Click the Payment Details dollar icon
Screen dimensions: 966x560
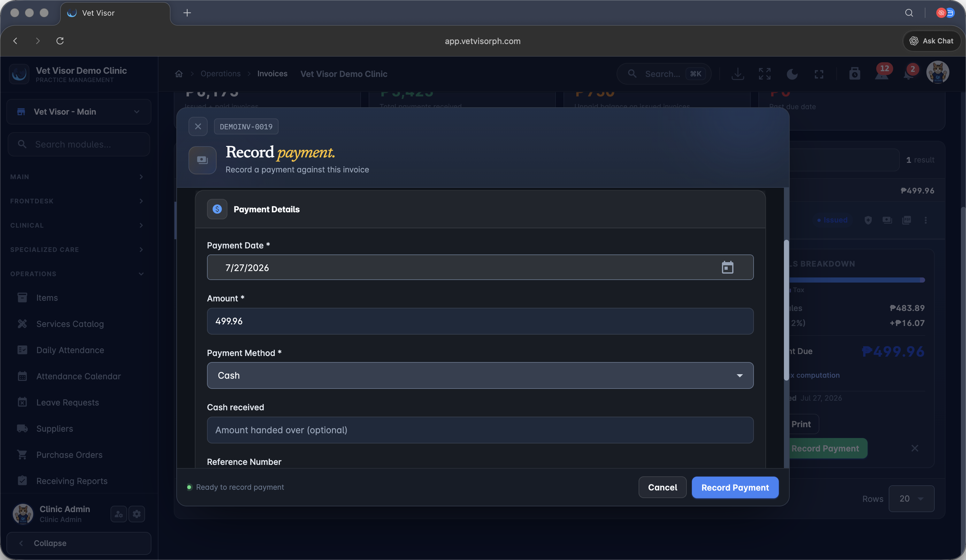point(217,209)
